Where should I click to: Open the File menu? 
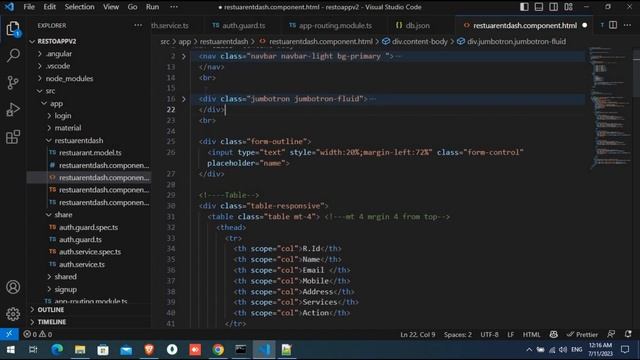tap(29, 7)
